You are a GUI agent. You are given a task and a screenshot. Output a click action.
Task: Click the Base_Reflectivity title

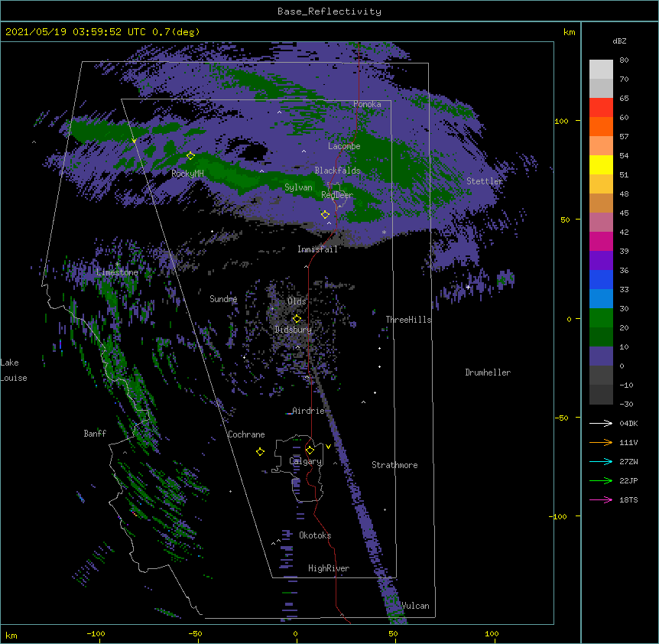pos(329,11)
